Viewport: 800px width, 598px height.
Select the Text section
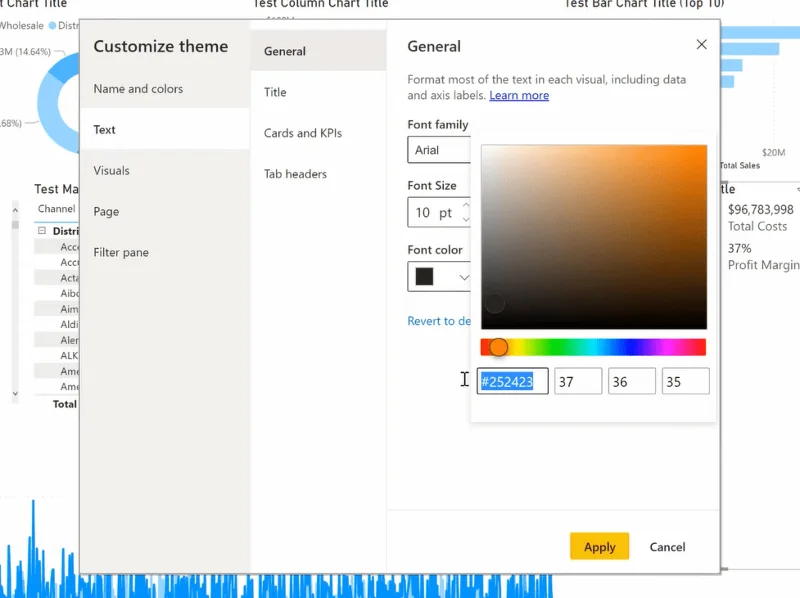click(x=164, y=130)
